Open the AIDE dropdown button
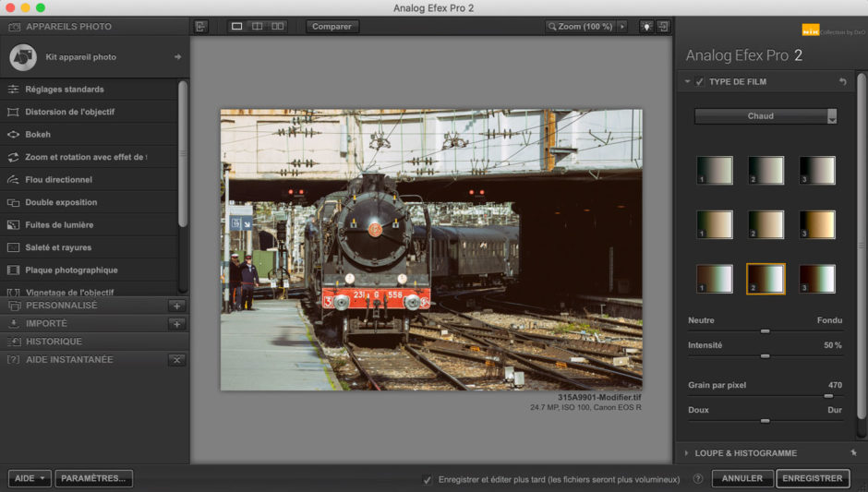 click(30, 478)
